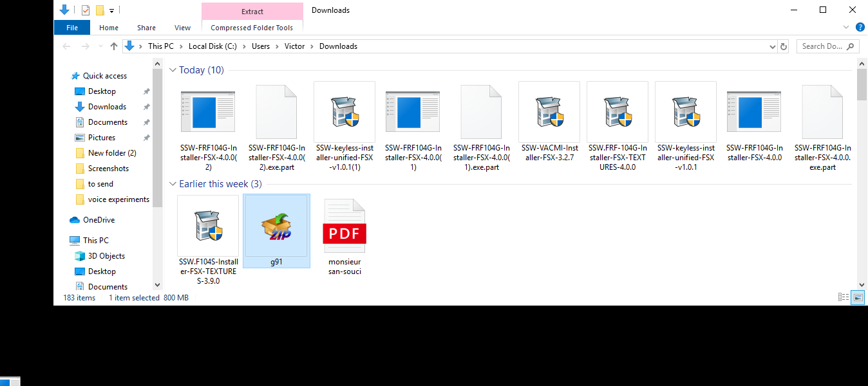Select the SSW.F104S-Installer-FSX-TEXTURES-3.9.0 file
Image resolution: width=868 pixels, height=386 pixels.
point(208,241)
